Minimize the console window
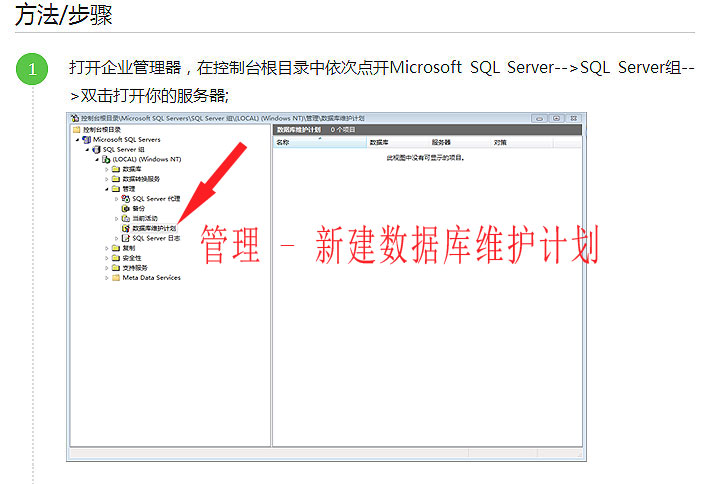 pyautogui.click(x=539, y=118)
